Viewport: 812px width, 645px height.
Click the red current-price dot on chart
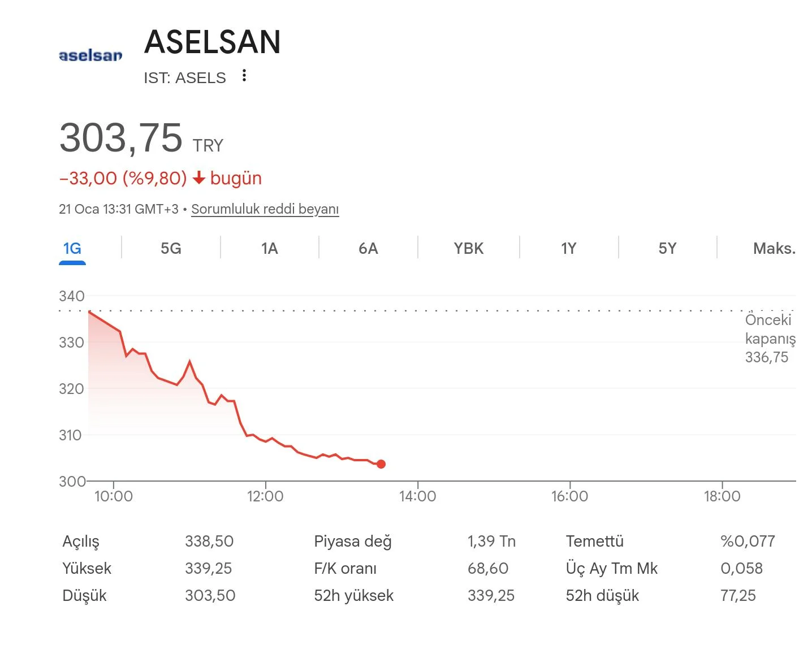coord(381,464)
